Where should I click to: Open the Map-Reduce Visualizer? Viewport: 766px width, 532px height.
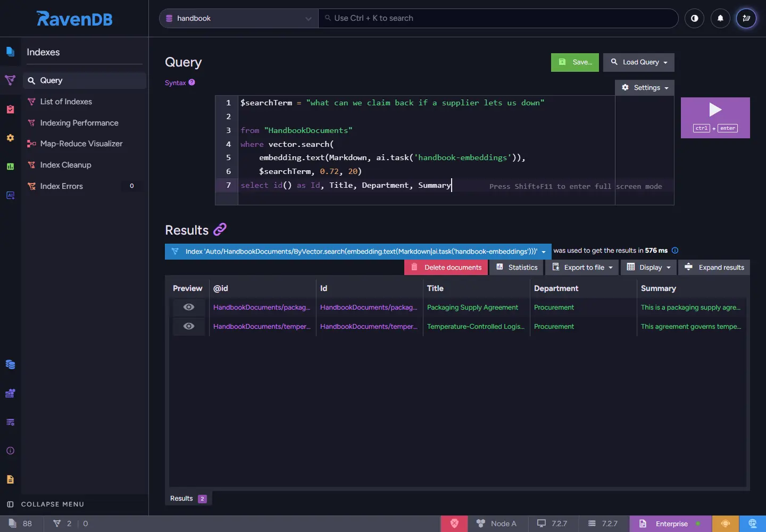(81, 144)
